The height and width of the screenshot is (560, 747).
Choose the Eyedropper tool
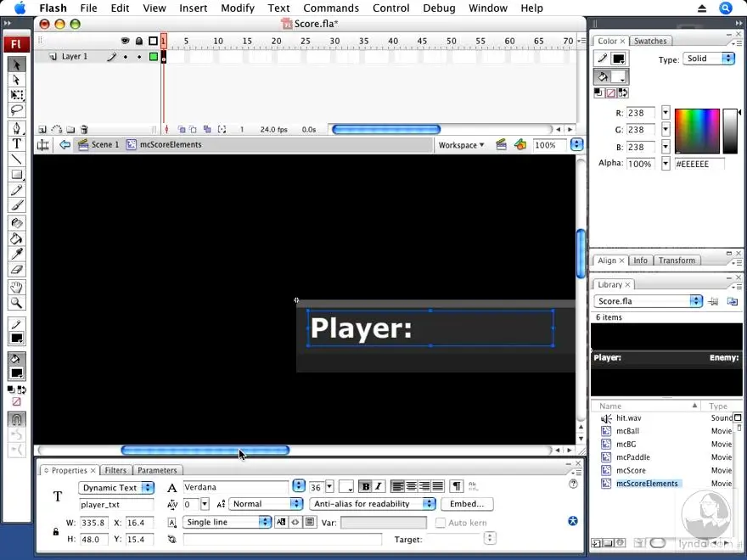pyautogui.click(x=16, y=254)
